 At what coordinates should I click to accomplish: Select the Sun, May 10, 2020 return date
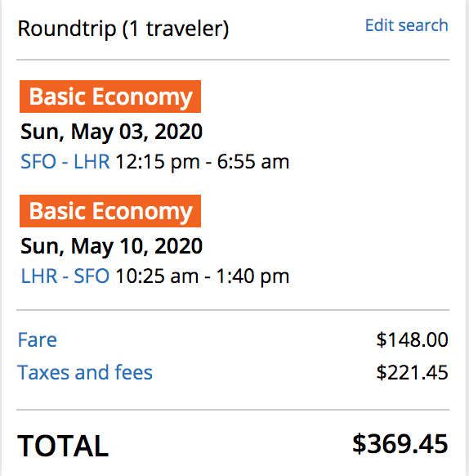111,246
